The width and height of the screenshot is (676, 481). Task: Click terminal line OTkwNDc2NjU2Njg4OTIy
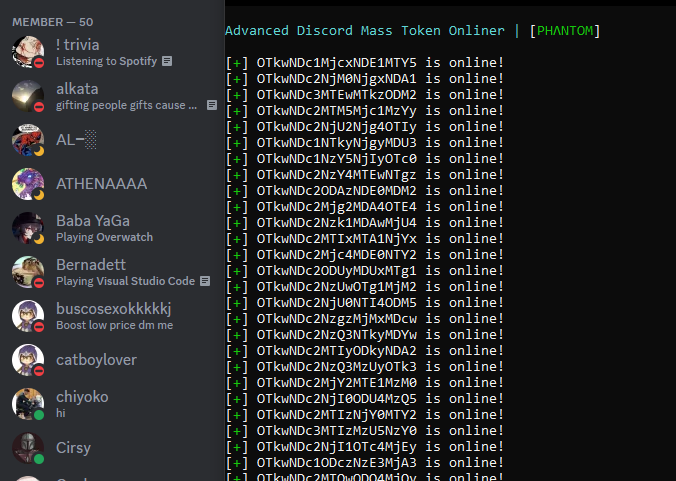[365, 126]
